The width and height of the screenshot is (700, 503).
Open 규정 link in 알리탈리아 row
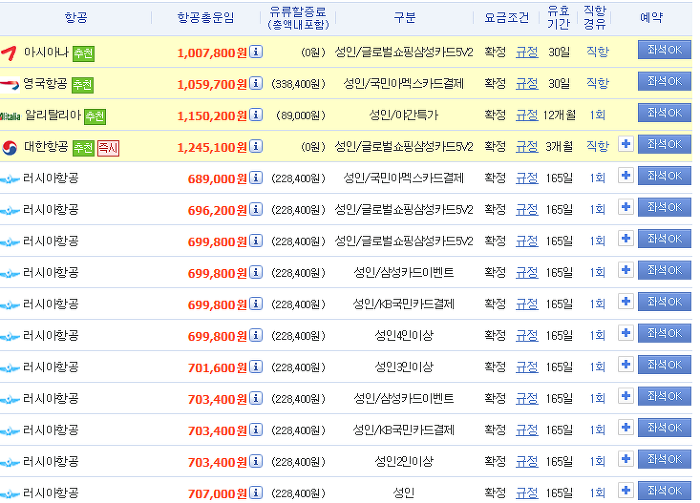click(527, 115)
